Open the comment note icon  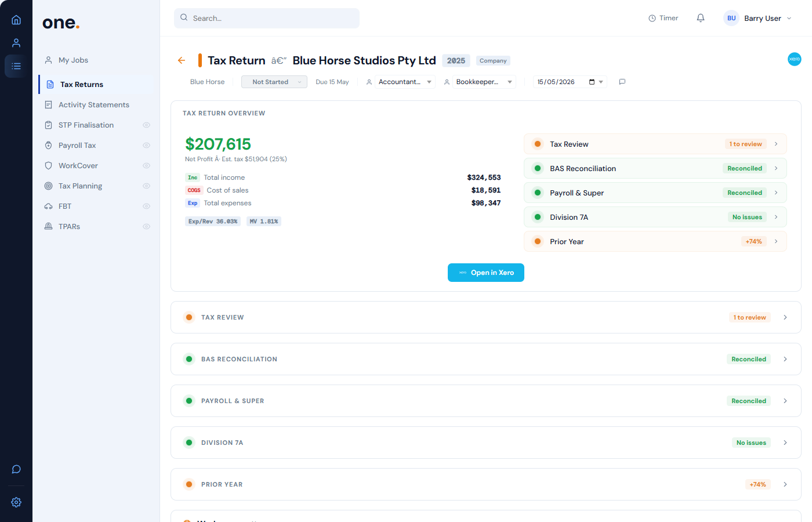pyautogui.click(x=622, y=82)
